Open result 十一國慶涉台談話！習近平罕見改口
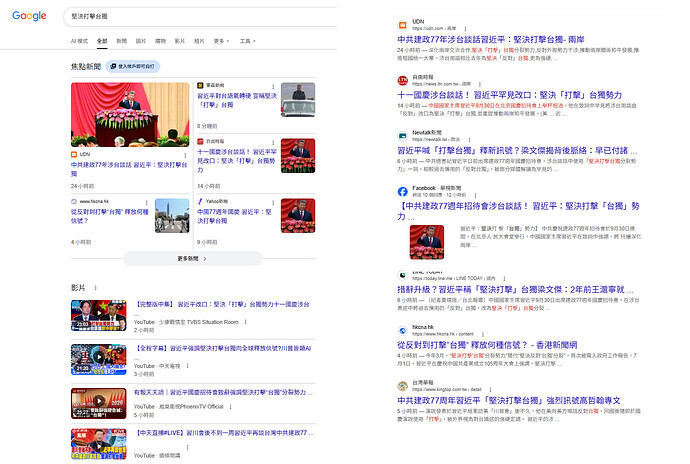The width and height of the screenshot is (690, 464). point(510,95)
